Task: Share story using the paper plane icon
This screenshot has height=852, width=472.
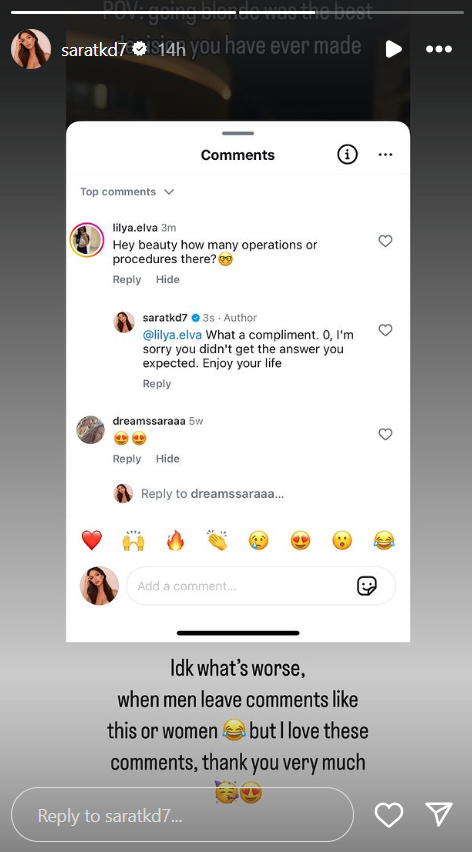Action: point(439,815)
